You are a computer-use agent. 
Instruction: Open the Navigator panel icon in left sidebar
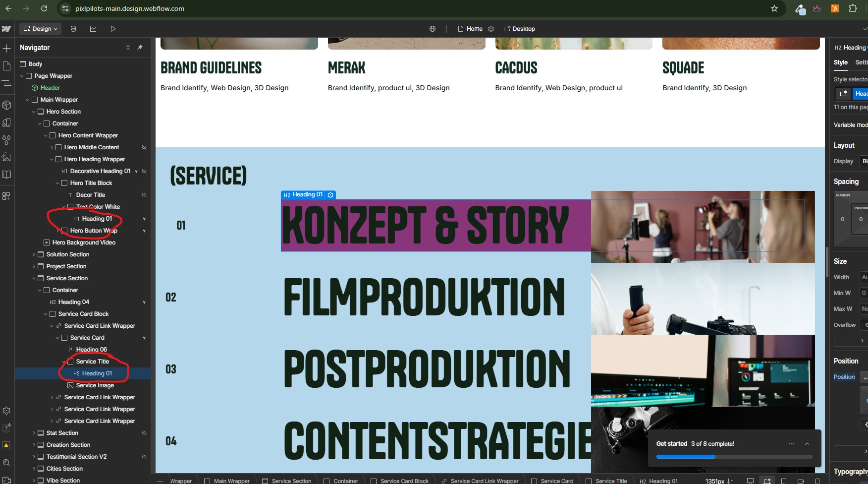point(6,83)
